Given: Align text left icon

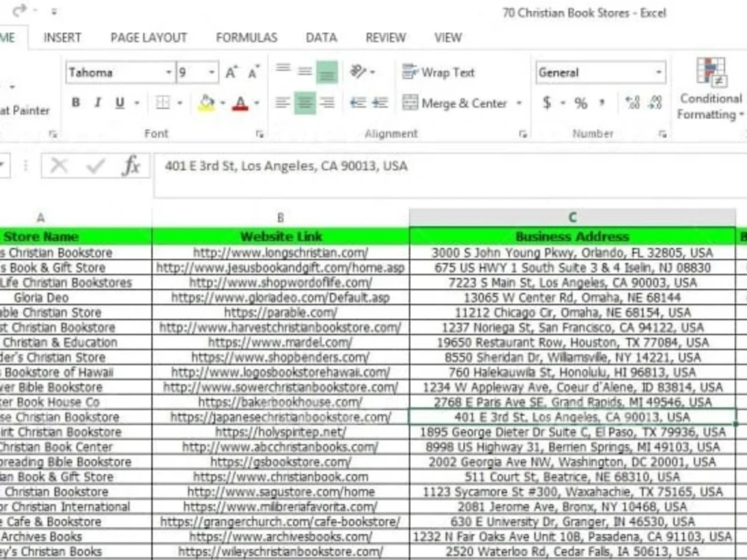Looking at the screenshot, I should (283, 103).
